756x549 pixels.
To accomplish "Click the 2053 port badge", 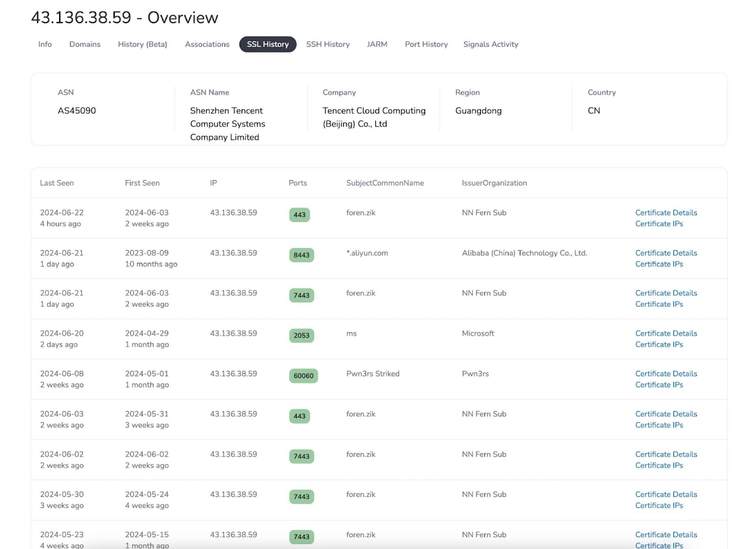I will click(x=301, y=335).
